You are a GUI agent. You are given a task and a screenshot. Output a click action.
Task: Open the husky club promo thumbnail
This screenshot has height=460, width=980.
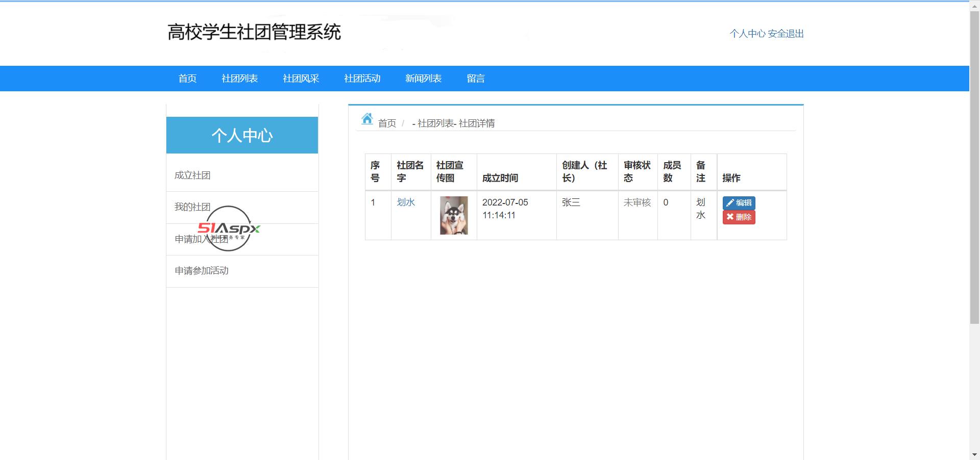click(x=454, y=215)
